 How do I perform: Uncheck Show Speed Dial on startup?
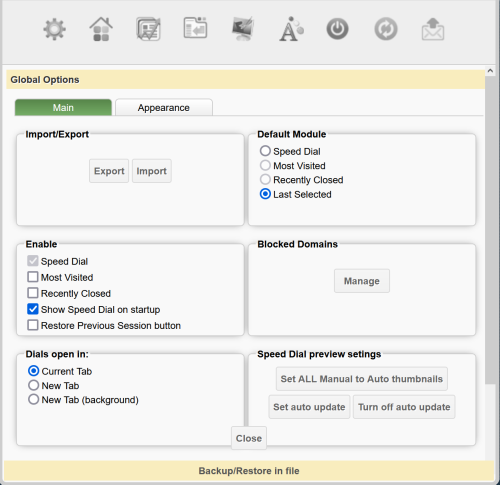(33, 309)
